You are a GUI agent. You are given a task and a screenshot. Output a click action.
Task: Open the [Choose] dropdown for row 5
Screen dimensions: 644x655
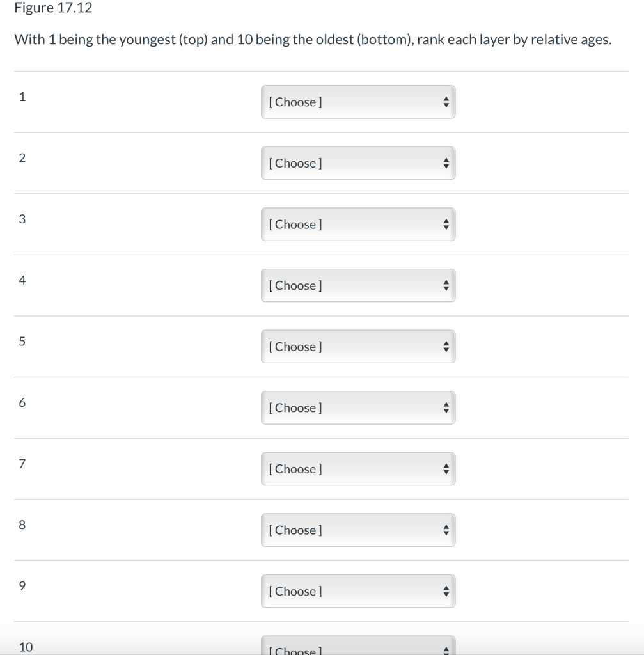tap(349, 347)
